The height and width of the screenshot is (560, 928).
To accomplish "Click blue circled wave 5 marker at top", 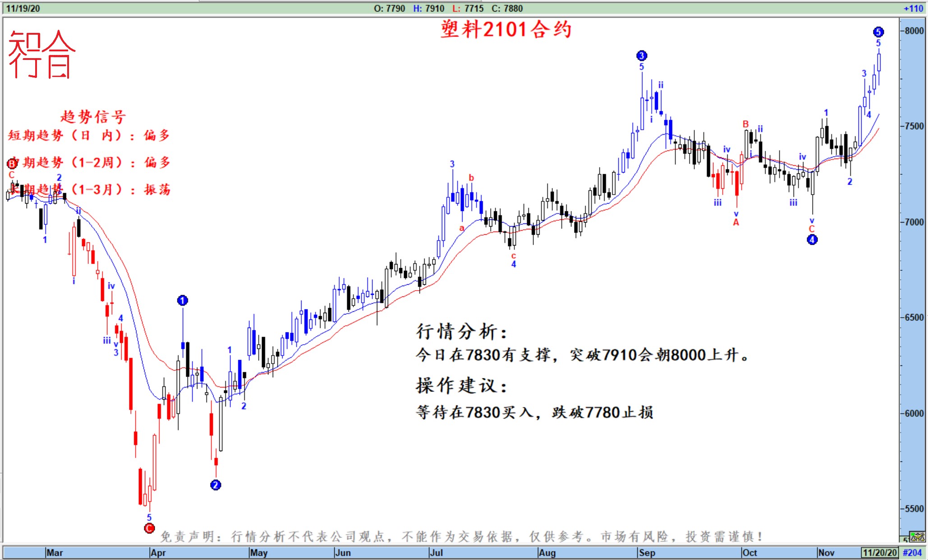I will (x=878, y=32).
